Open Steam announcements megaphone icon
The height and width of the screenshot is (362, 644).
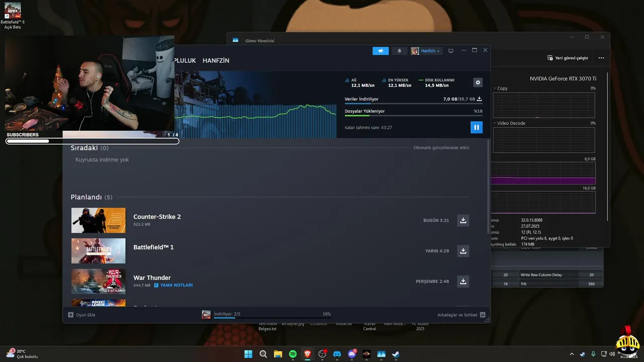click(380, 51)
